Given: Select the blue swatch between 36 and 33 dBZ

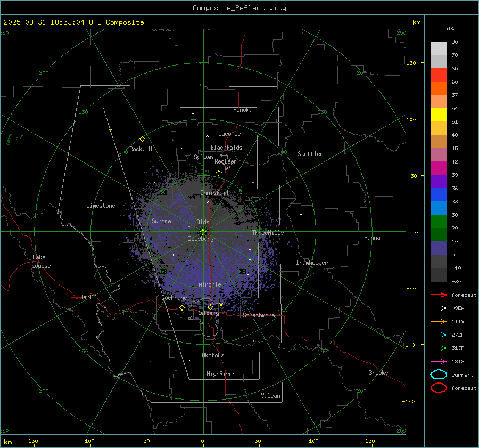Looking at the screenshot, I should [x=439, y=194].
